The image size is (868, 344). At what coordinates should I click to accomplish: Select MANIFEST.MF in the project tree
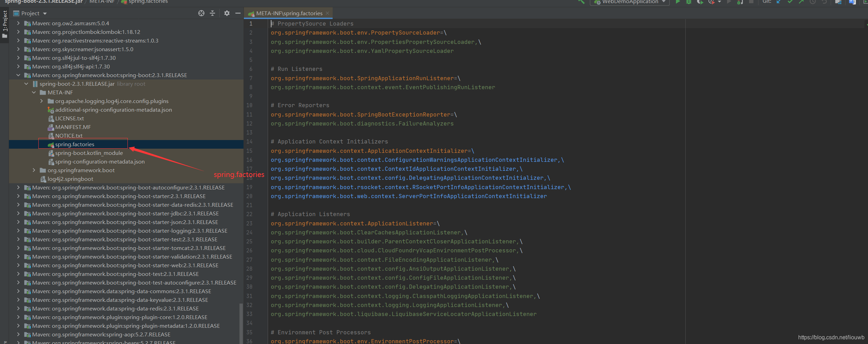pyautogui.click(x=73, y=127)
